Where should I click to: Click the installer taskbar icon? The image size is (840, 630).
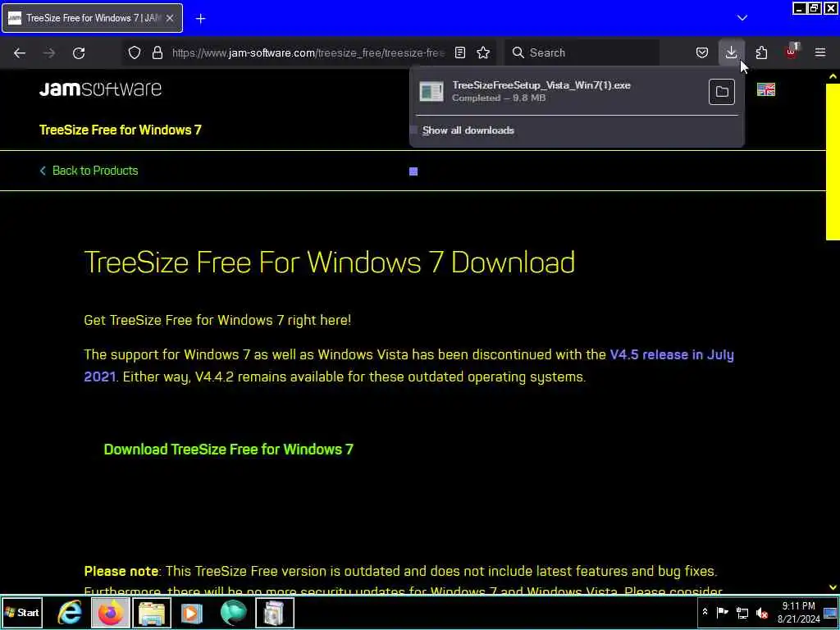point(274,612)
